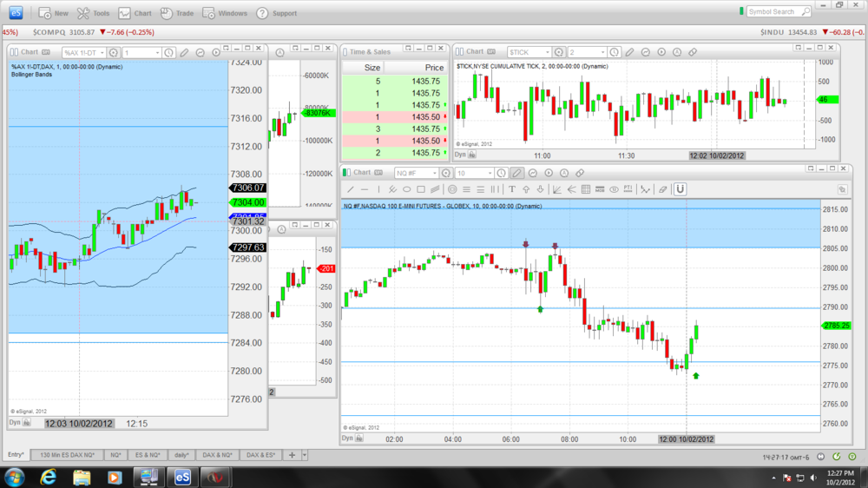Select the vertical line drawing tool
The image size is (868, 488).
coord(378,189)
